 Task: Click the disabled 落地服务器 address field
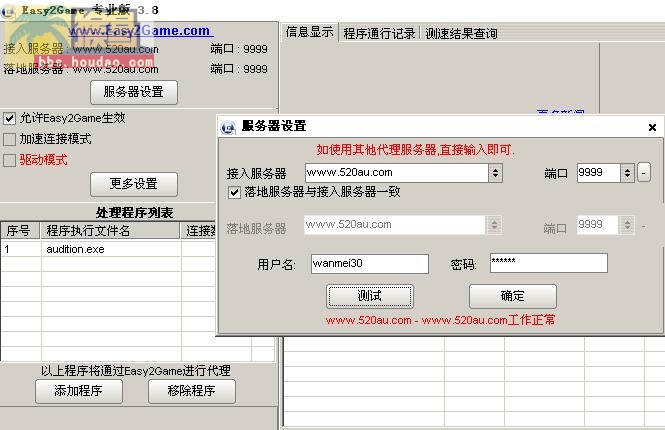394,225
